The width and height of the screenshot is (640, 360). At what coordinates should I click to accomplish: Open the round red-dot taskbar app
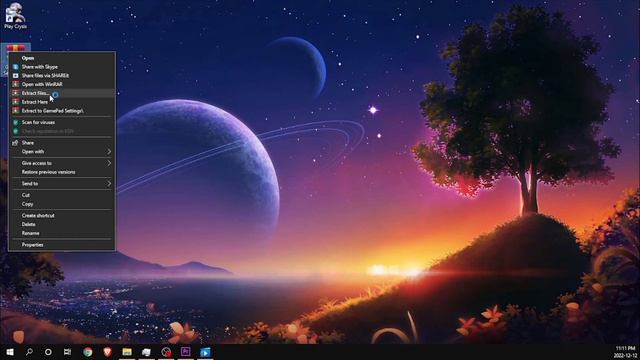pyautogui.click(x=166, y=352)
